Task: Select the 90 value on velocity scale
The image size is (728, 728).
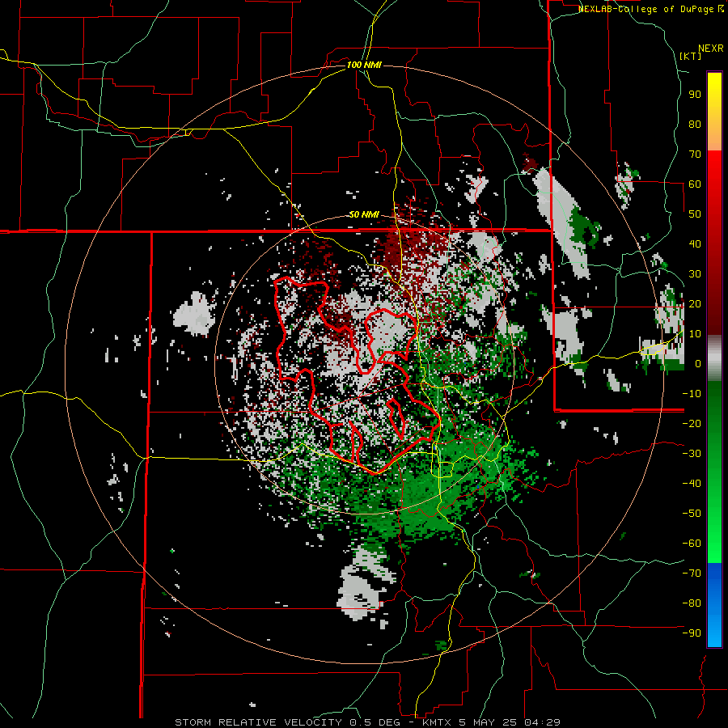Action: click(695, 95)
